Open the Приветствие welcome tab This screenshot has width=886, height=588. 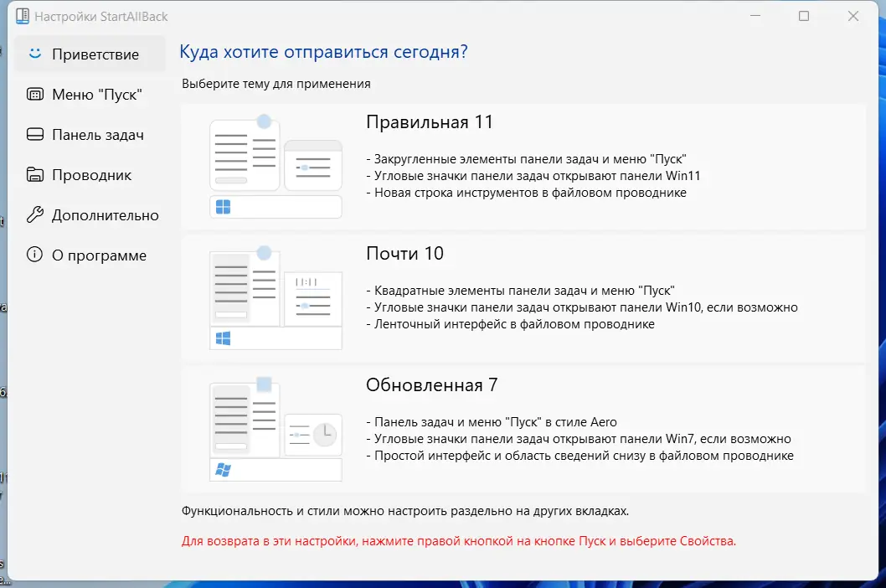tap(90, 54)
